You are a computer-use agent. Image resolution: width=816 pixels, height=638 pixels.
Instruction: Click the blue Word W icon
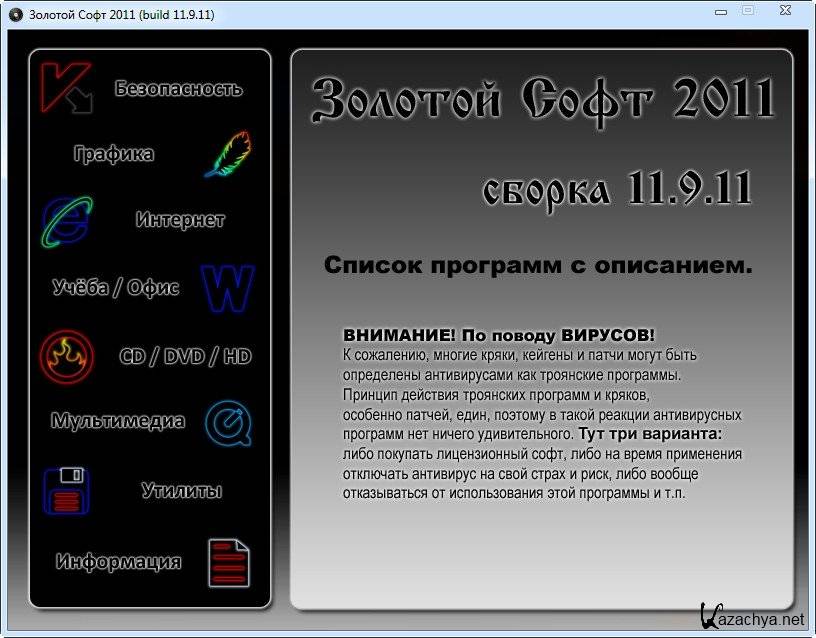coord(227,288)
